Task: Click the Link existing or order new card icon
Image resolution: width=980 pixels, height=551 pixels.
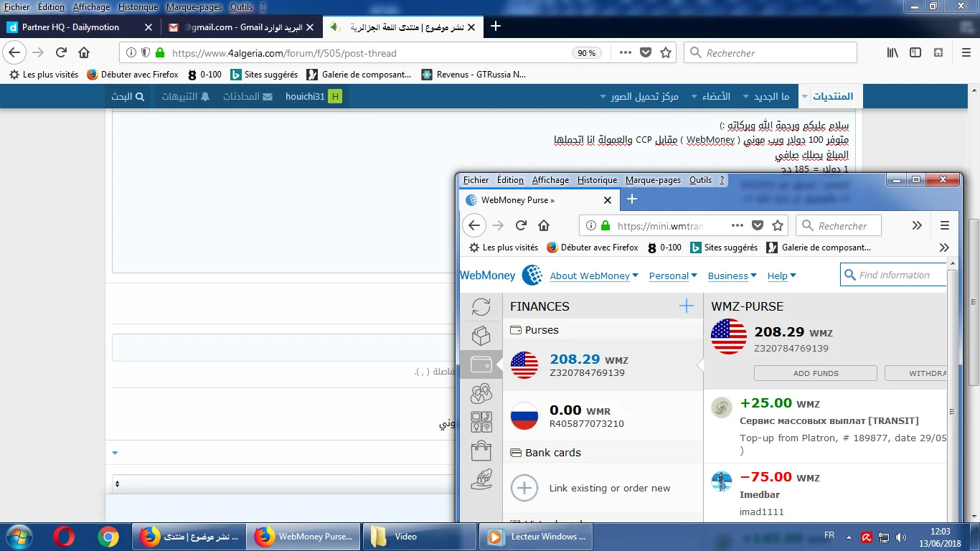Action: pyautogui.click(x=524, y=488)
